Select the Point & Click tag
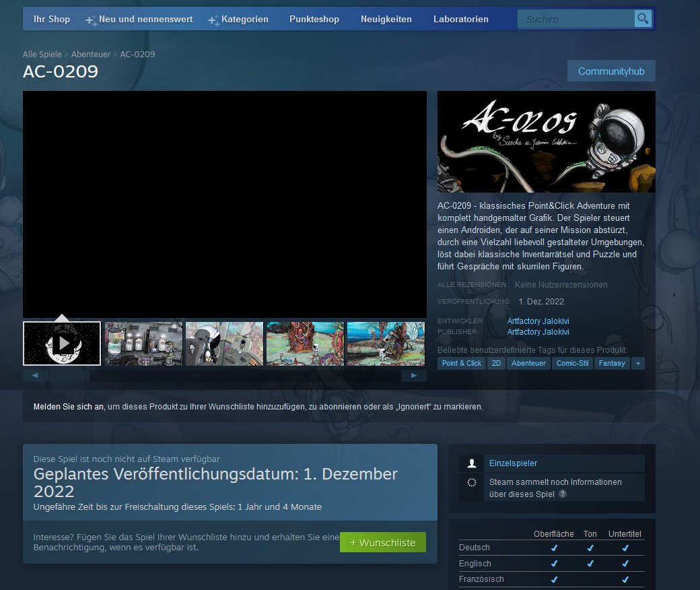Image resolution: width=700 pixels, height=590 pixels. point(462,363)
